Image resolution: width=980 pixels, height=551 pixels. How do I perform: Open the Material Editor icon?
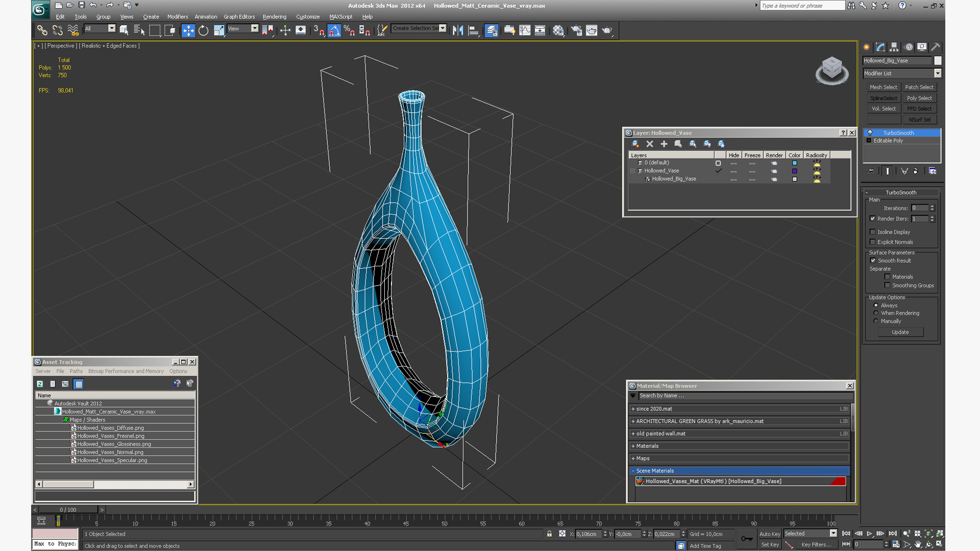click(x=558, y=31)
